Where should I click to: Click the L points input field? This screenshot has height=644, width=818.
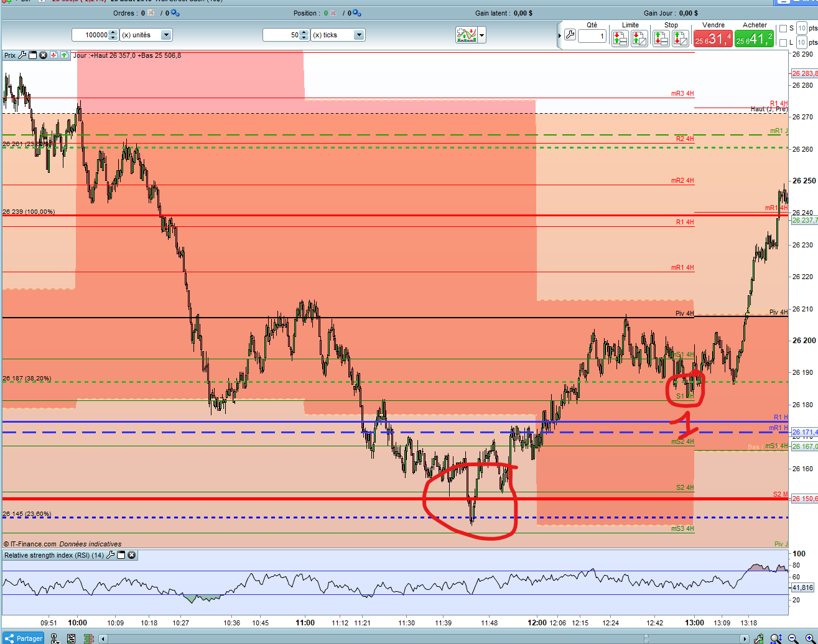tap(802, 43)
